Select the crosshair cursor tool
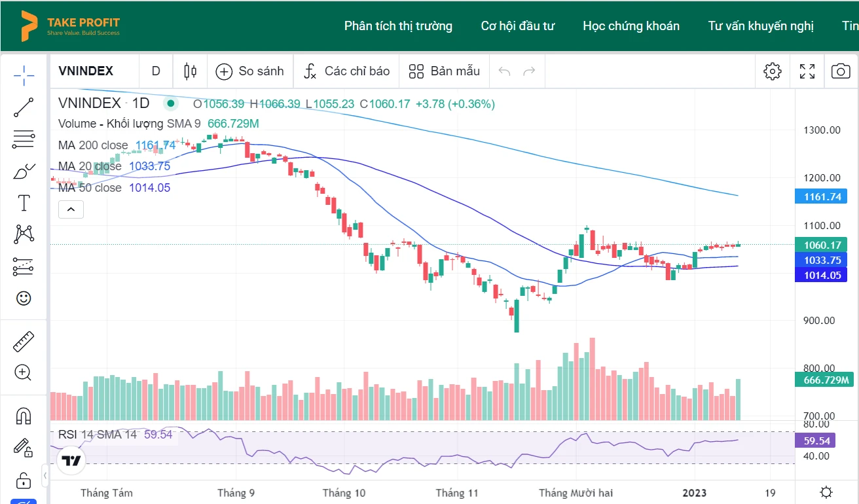The height and width of the screenshot is (504, 859). (24, 76)
